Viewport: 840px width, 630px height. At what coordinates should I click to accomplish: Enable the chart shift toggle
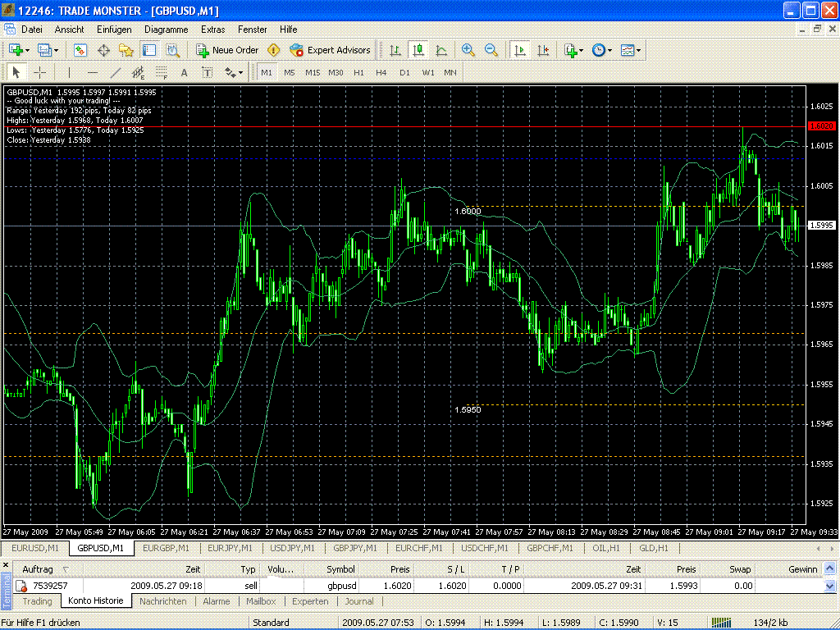point(542,50)
